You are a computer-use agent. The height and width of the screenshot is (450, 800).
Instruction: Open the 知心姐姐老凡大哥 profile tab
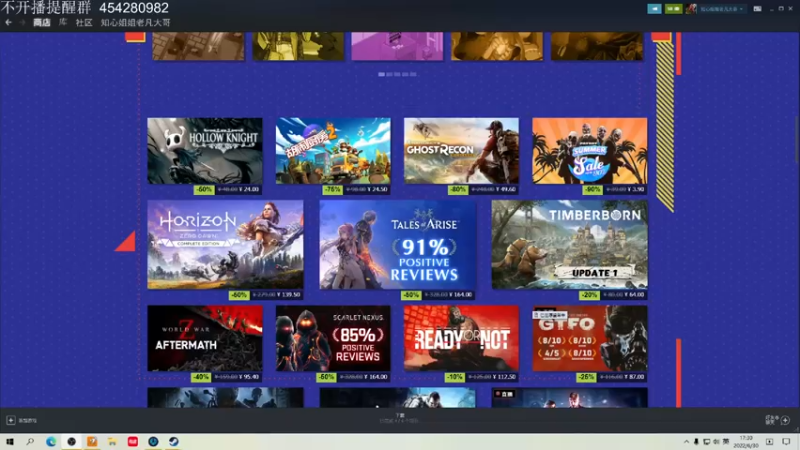coord(135,22)
